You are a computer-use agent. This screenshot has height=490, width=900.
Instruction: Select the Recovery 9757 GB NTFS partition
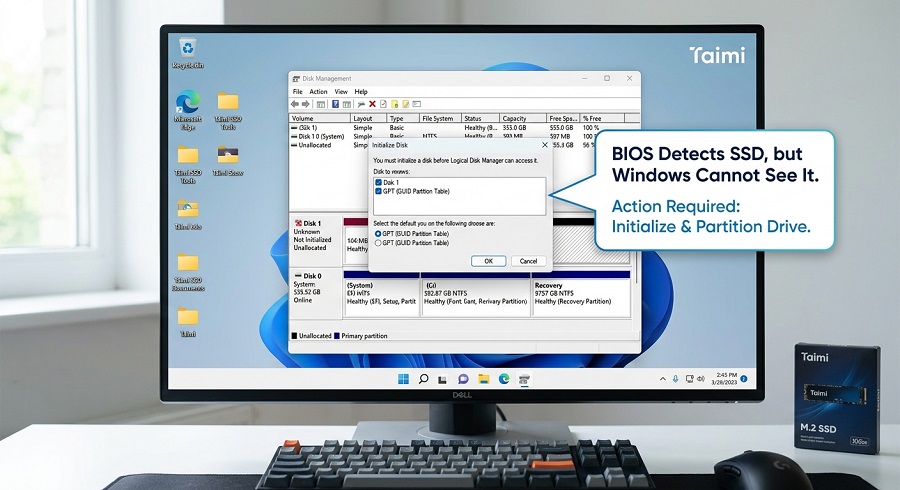click(x=581, y=294)
